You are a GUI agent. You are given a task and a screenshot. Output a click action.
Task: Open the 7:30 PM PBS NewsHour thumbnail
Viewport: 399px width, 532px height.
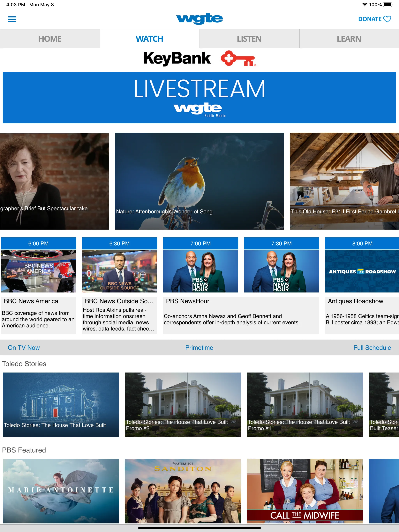pos(281,271)
